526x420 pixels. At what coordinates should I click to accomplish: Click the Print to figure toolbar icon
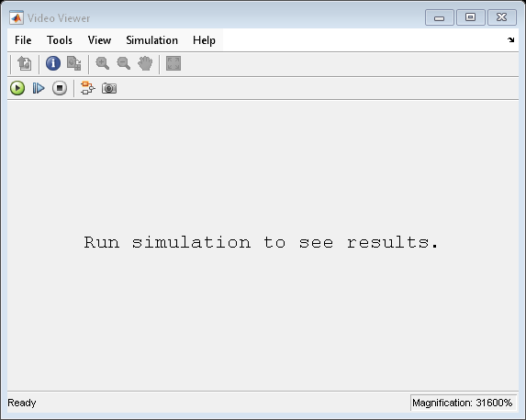pos(24,63)
